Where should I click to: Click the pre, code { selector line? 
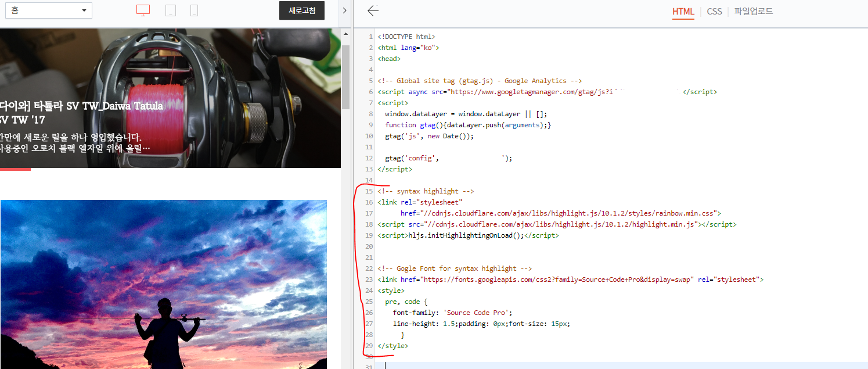coord(406,302)
